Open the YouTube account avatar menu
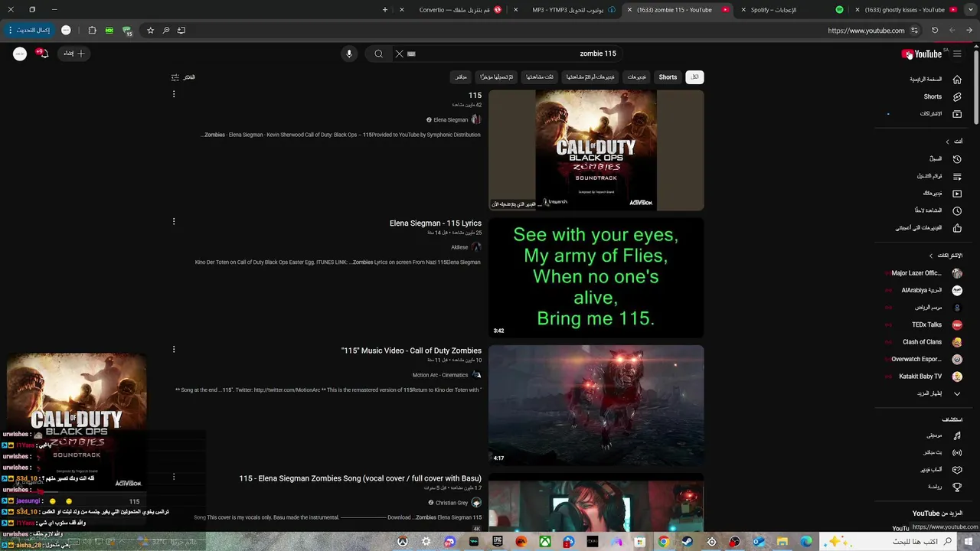 (x=20, y=54)
